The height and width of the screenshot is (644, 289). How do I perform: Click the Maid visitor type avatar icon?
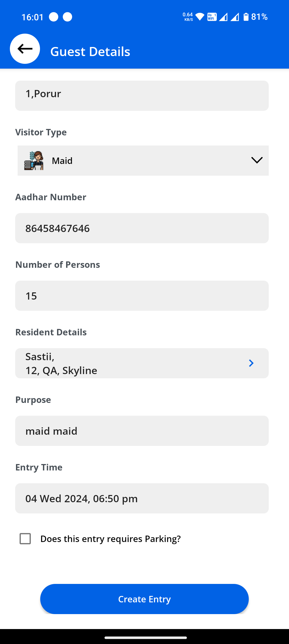tap(34, 160)
